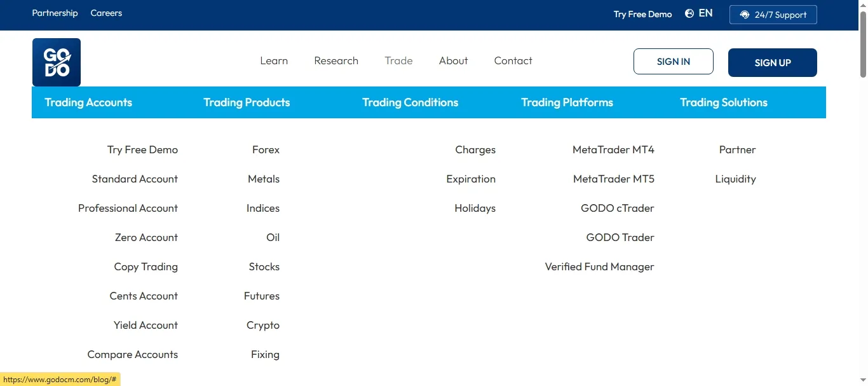Viewport: 868px width, 386px height.
Task: Click the SIGN UP button
Action: 773,62
